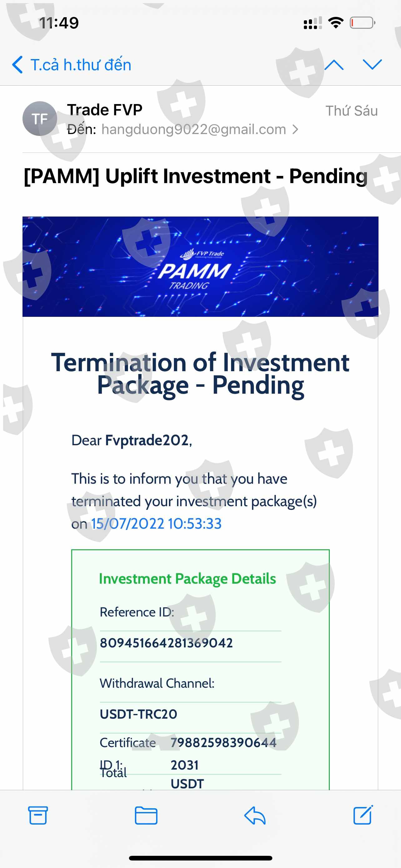Compose a new message

[363, 816]
